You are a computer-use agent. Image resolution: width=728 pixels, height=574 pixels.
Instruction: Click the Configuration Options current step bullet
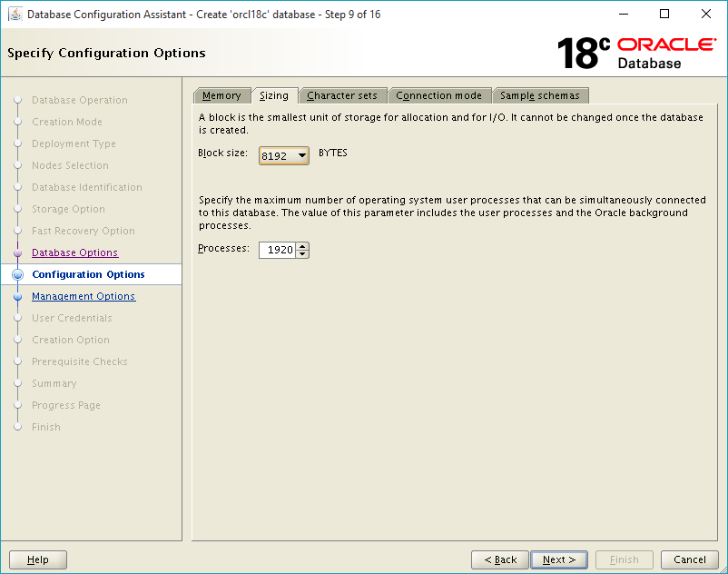pos(17,274)
